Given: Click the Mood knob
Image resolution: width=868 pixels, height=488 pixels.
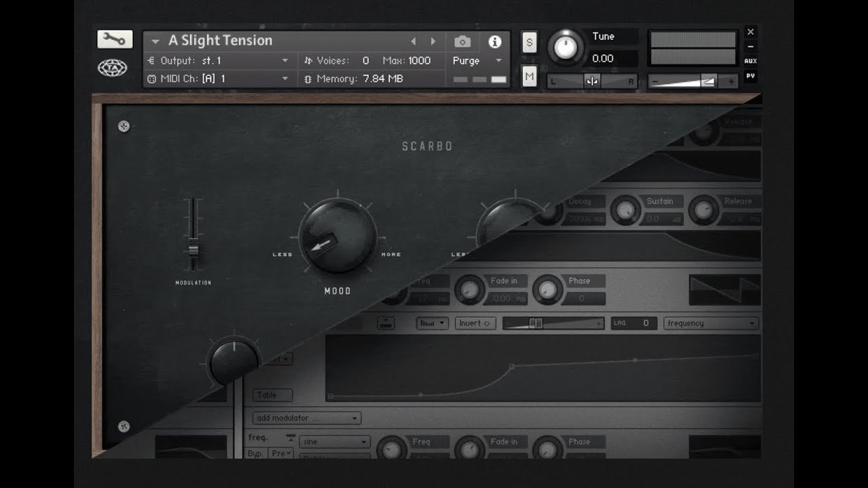Looking at the screenshot, I should (x=337, y=236).
